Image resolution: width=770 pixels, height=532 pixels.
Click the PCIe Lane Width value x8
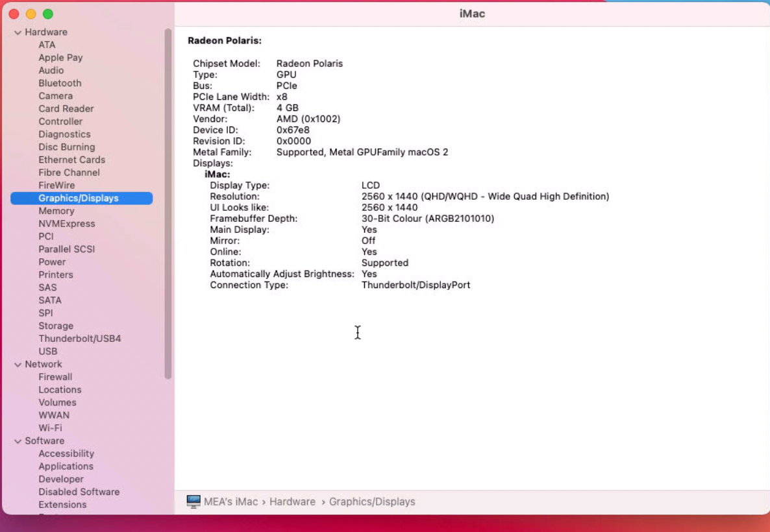[x=282, y=97]
